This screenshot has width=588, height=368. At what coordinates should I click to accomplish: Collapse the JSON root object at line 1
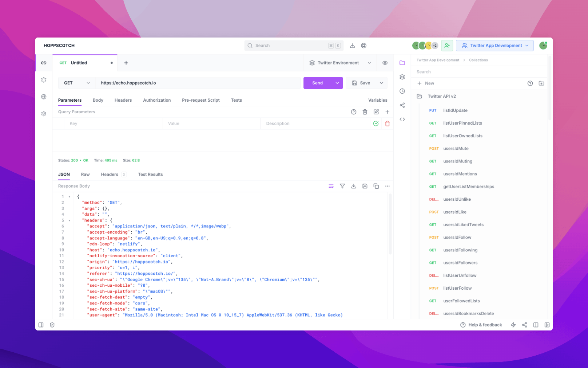[x=69, y=197]
